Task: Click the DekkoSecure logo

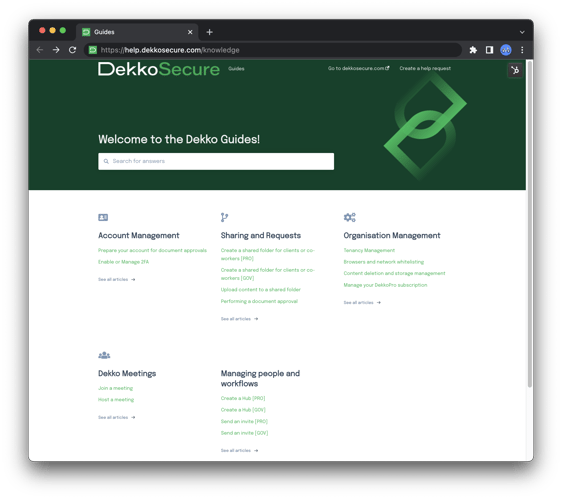Action: tap(159, 69)
